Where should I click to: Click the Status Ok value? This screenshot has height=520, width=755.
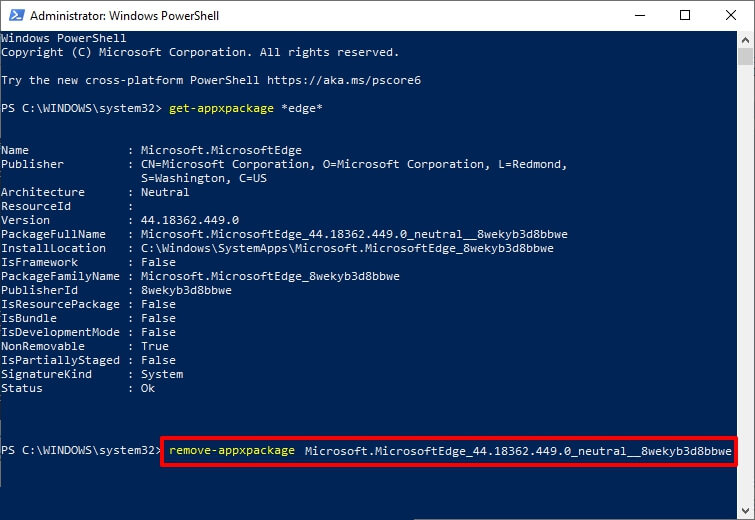point(148,388)
